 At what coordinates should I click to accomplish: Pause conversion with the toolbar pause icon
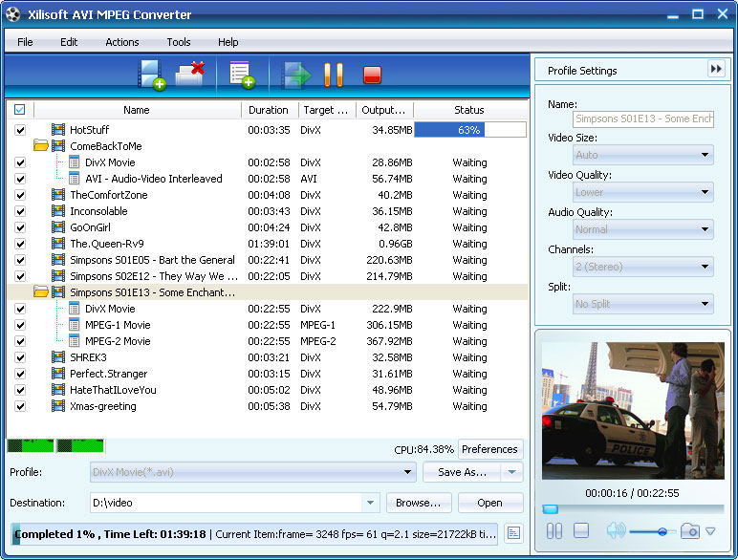[x=334, y=75]
